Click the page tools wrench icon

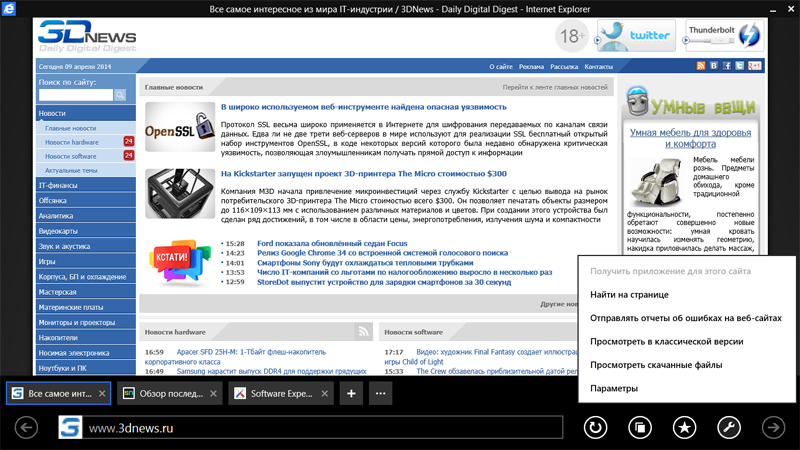729,428
